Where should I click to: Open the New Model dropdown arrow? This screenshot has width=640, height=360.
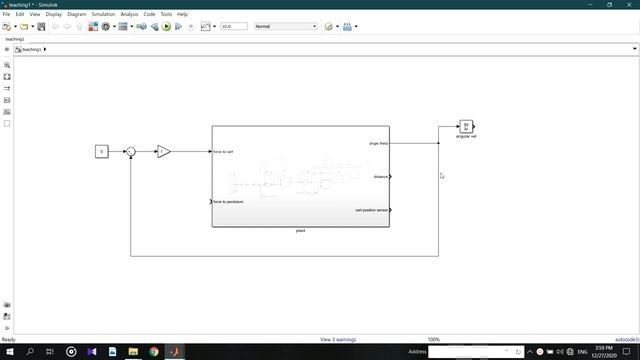click(x=16, y=27)
